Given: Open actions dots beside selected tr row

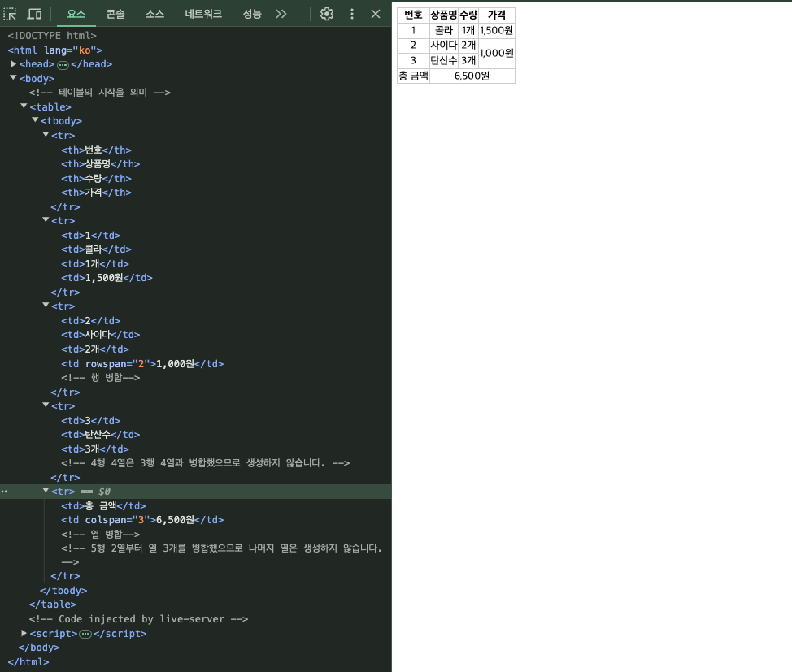Looking at the screenshot, I should coord(4,492).
